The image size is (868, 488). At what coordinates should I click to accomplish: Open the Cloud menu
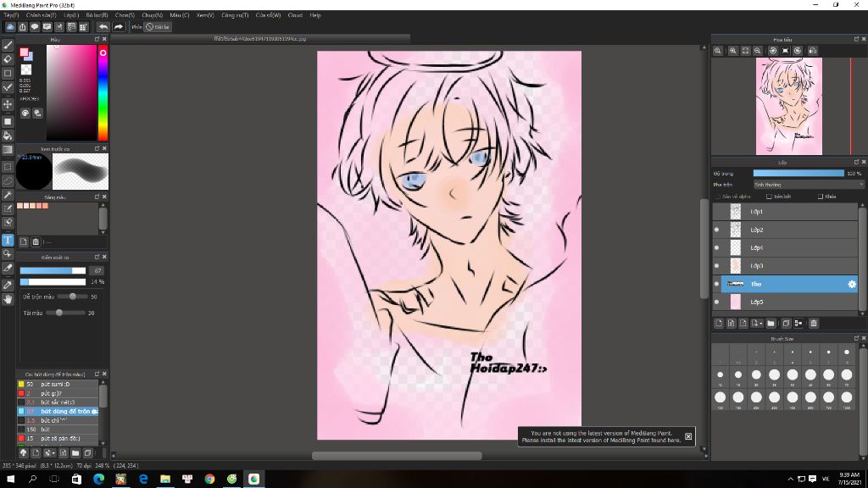click(x=295, y=15)
